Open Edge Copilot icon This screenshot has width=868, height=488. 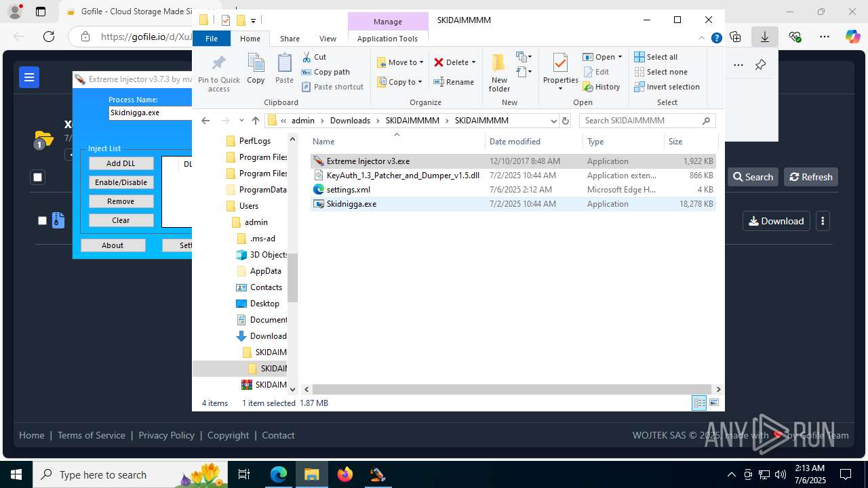point(852,37)
